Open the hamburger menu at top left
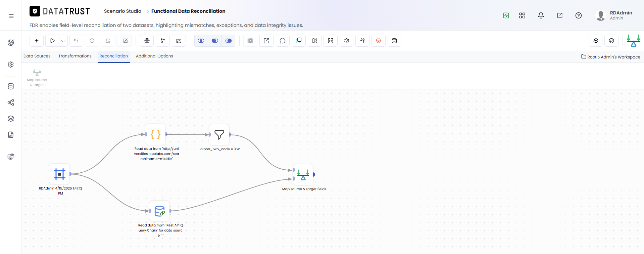This screenshot has height=254, width=644. coord(11,16)
